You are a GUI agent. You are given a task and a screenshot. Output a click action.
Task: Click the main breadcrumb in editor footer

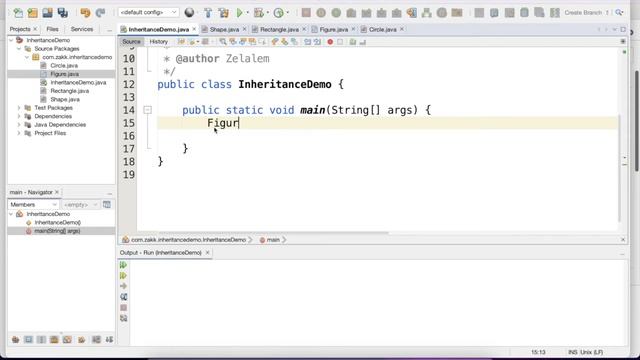[x=273, y=240]
